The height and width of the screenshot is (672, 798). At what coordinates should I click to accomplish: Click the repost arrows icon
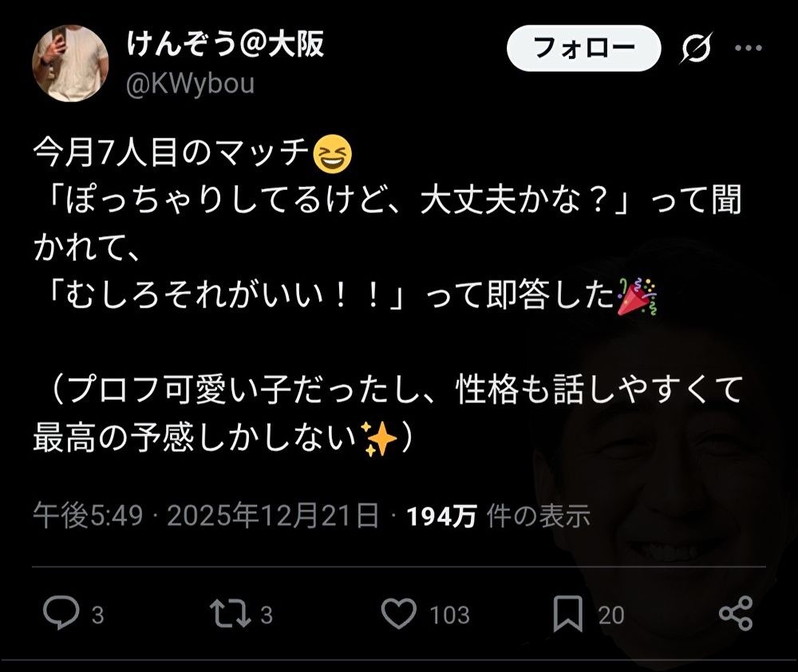(x=231, y=614)
